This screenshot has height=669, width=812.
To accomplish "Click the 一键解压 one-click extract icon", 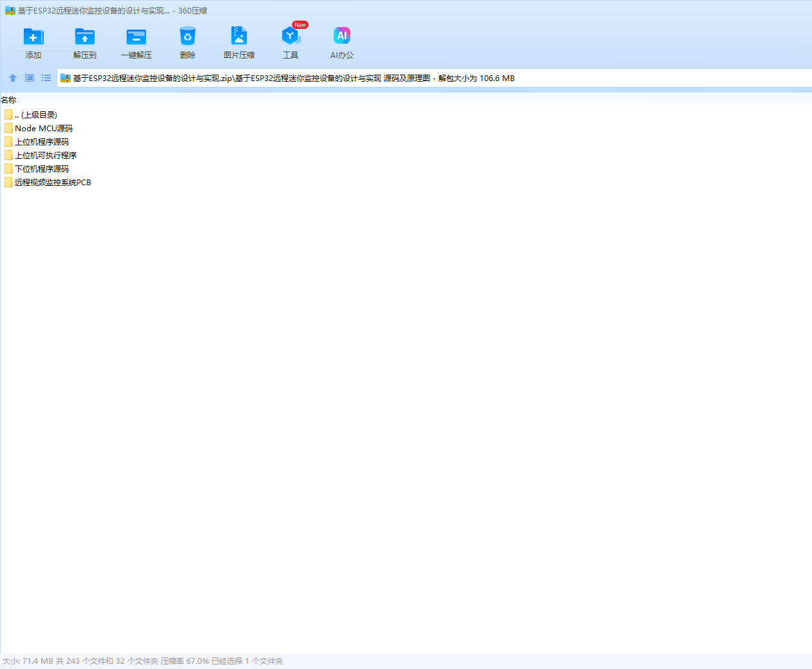I will [x=136, y=37].
